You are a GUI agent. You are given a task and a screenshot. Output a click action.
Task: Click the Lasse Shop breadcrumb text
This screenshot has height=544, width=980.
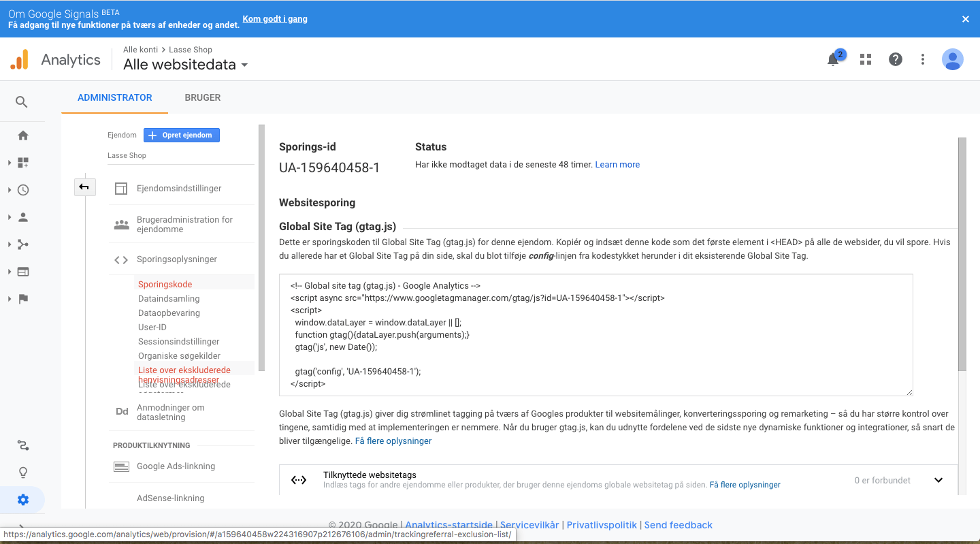[191, 50]
